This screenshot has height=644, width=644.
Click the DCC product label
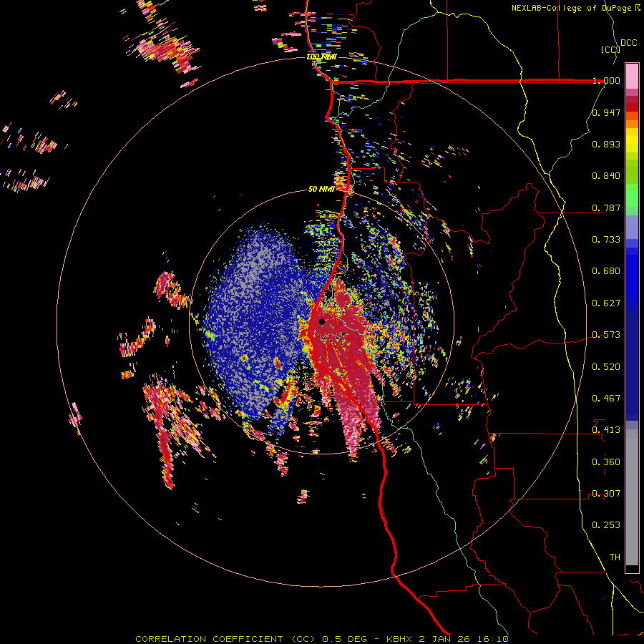point(628,43)
